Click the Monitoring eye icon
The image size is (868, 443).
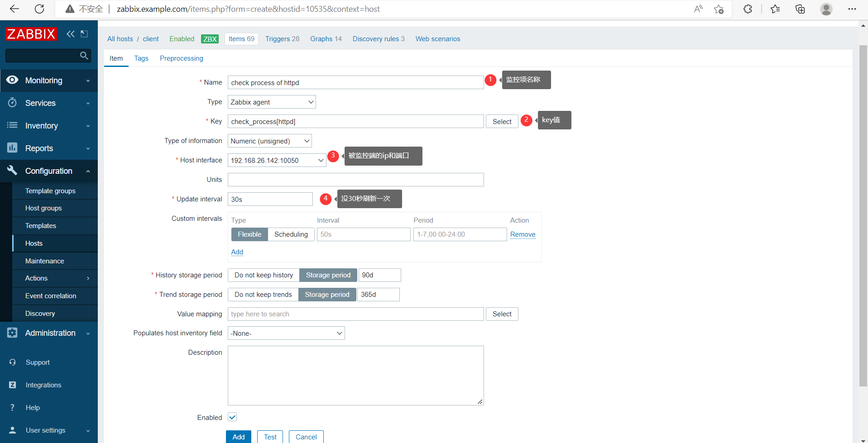(12, 80)
